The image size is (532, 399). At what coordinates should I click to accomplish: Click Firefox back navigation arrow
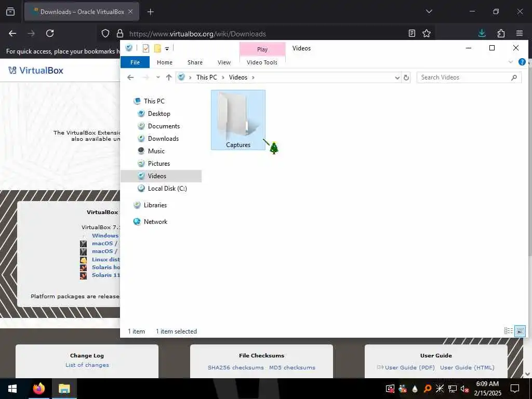point(12,33)
